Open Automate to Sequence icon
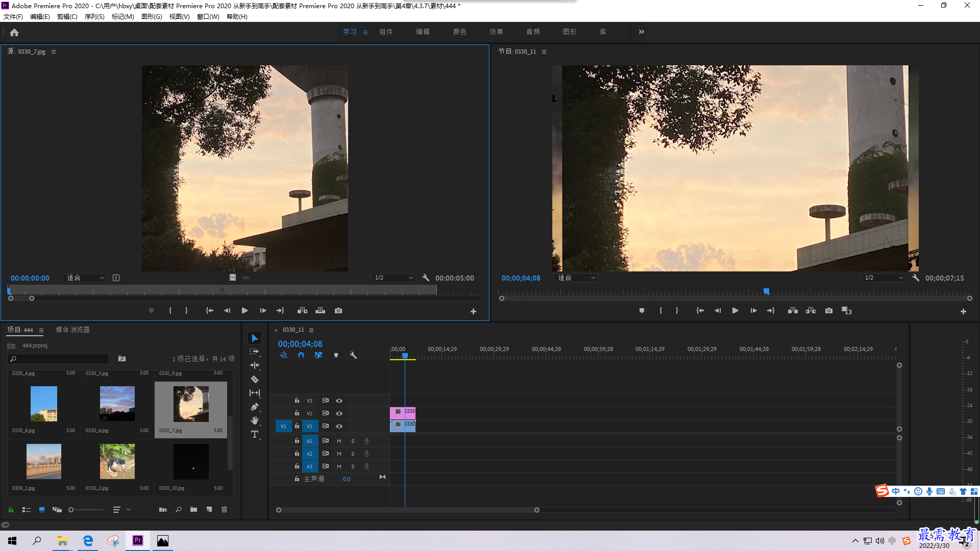 pyautogui.click(x=163, y=509)
